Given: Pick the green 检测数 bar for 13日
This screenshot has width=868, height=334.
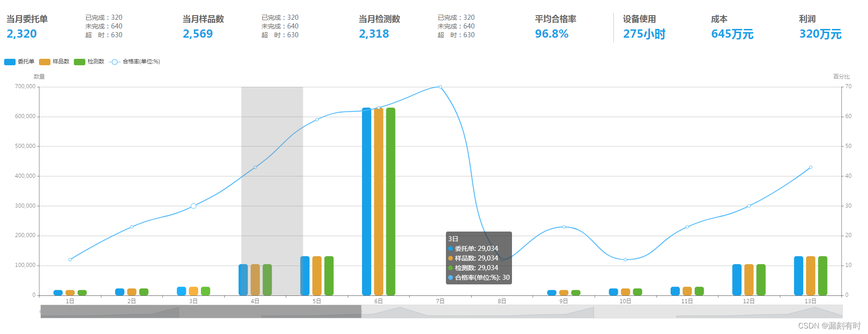Looking at the screenshot, I should [x=823, y=276].
